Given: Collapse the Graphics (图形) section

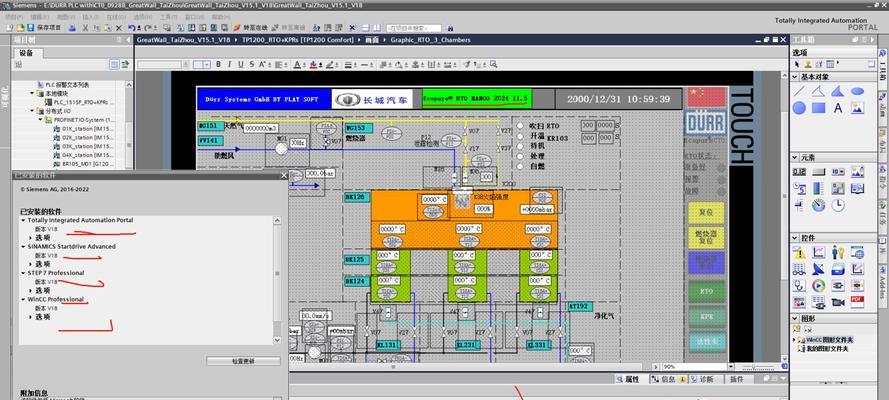Looking at the screenshot, I should click(795, 318).
